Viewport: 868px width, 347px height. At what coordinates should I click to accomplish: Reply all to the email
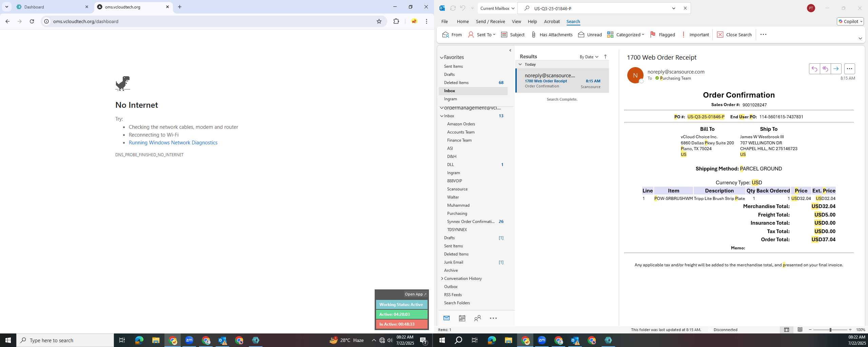pos(825,69)
